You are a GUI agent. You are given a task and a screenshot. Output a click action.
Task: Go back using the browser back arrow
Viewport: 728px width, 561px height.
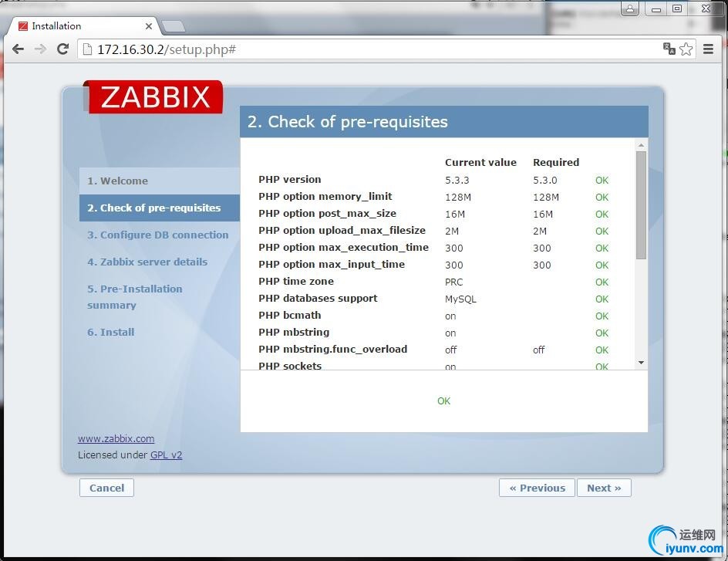pyautogui.click(x=18, y=49)
